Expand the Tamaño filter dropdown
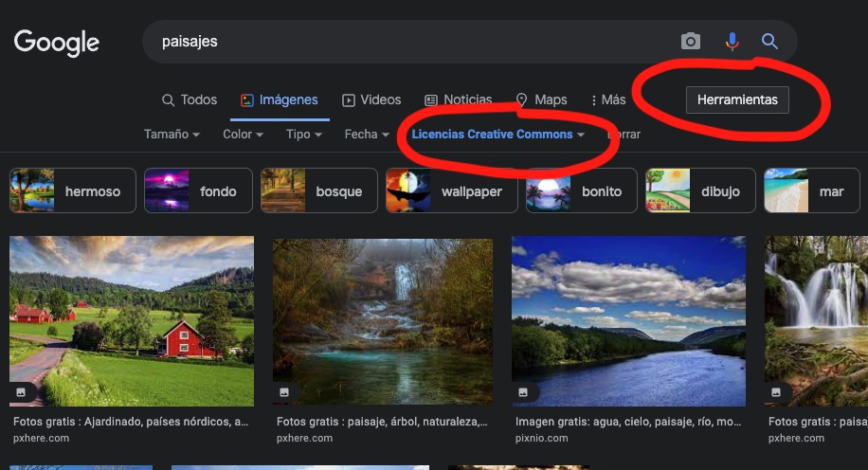Image resolution: width=868 pixels, height=470 pixels. tap(172, 134)
